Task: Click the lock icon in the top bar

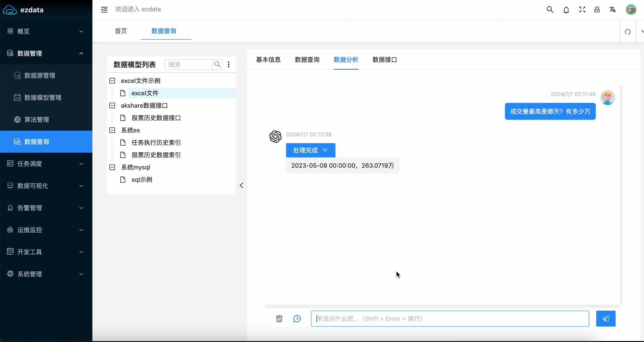Action: tap(597, 10)
